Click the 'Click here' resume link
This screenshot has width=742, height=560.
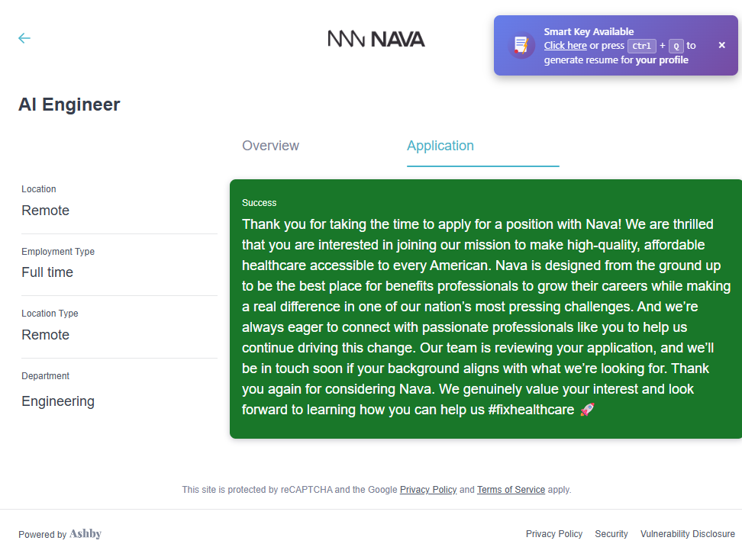(x=565, y=46)
